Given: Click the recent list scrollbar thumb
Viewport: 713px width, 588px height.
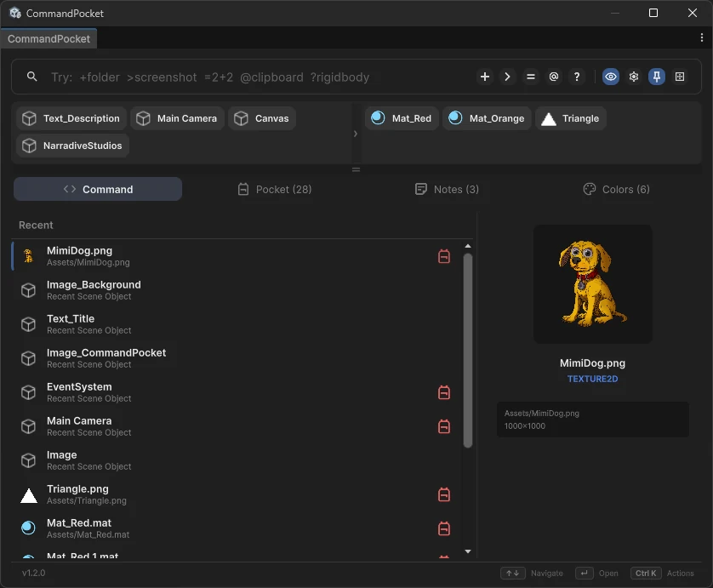Looking at the screenshot, I should (468, 351).
